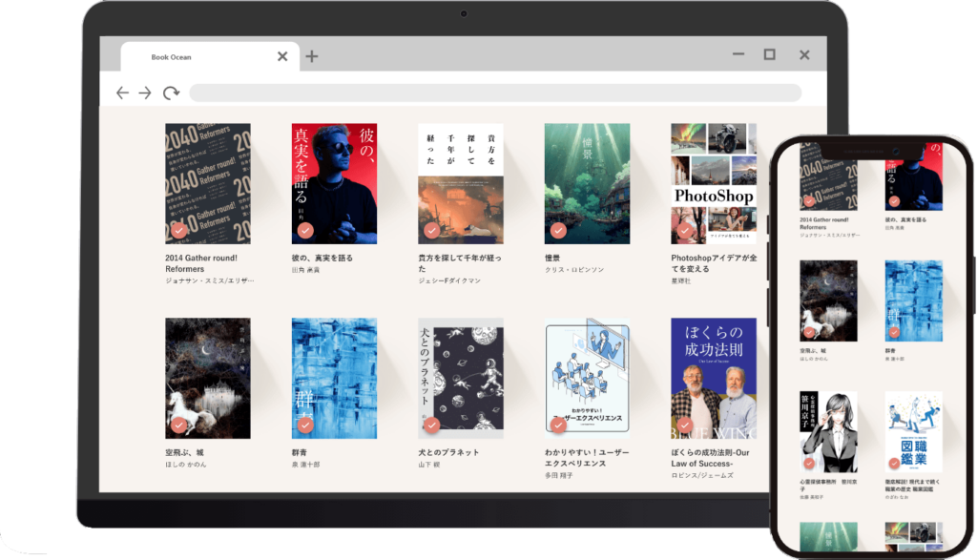Screen dimensions: 977x560
Task: Toggle checkmark on 憧景 cover in laptop
Action: pos(558,231)
